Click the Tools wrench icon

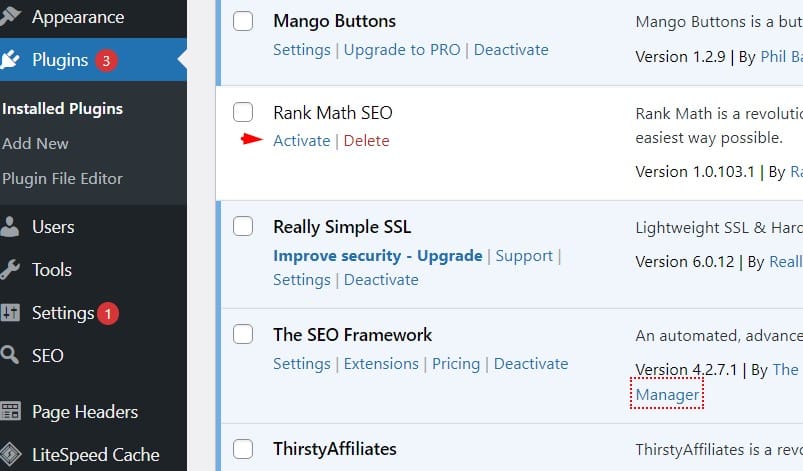[x=10, y=270]
